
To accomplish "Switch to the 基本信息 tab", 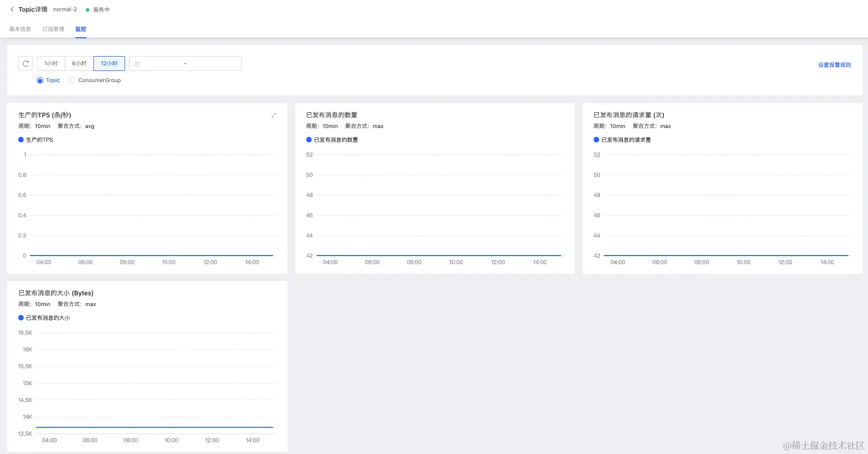I will click(20, 29).
